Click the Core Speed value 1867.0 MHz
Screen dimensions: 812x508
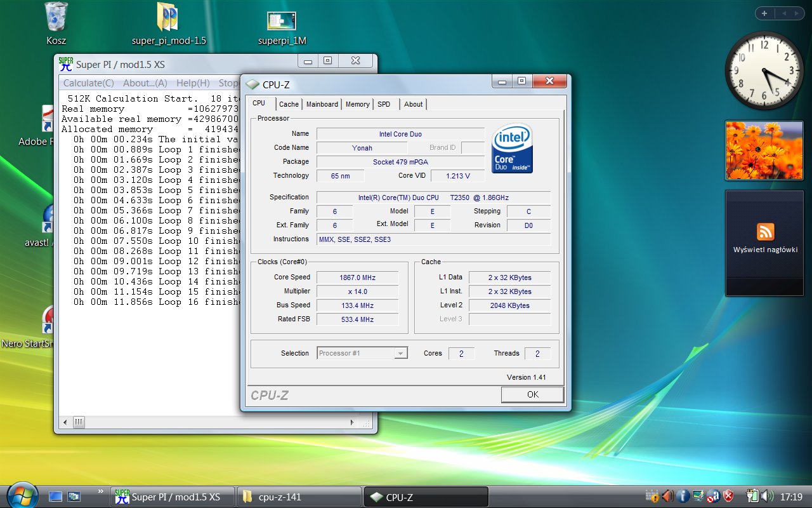point(357,277)
